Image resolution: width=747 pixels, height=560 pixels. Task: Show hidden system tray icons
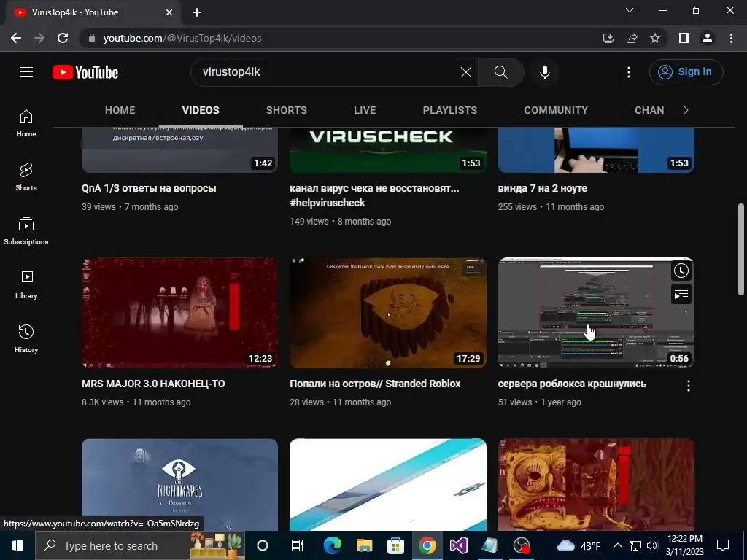coord(618,545)
